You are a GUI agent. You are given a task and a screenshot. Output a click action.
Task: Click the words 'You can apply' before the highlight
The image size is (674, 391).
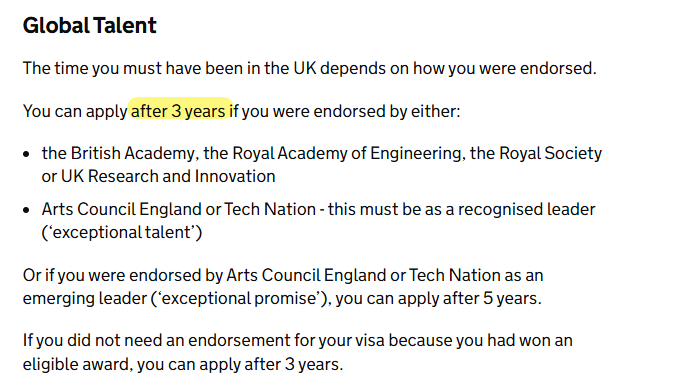[75, 112]
